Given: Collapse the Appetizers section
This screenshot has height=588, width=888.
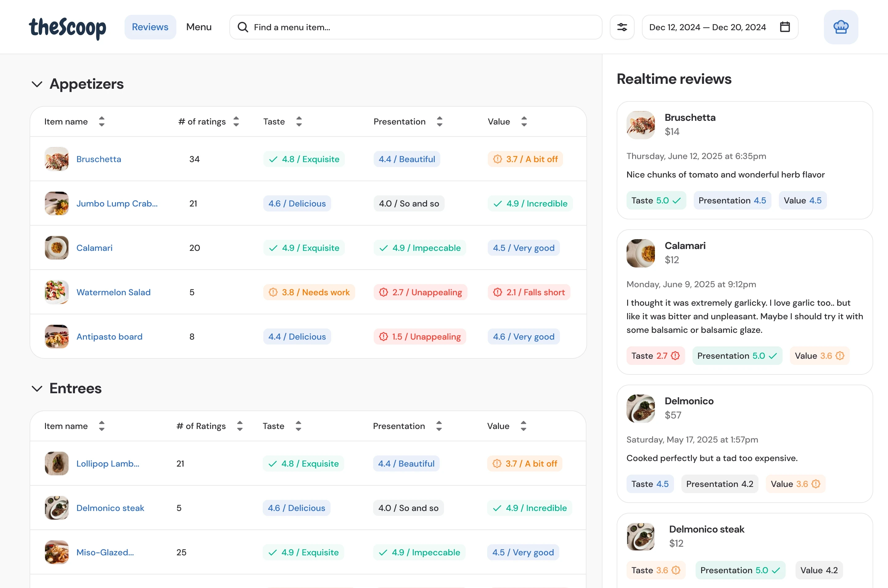Looking at the screenshot, I should (x=37, y=84).
